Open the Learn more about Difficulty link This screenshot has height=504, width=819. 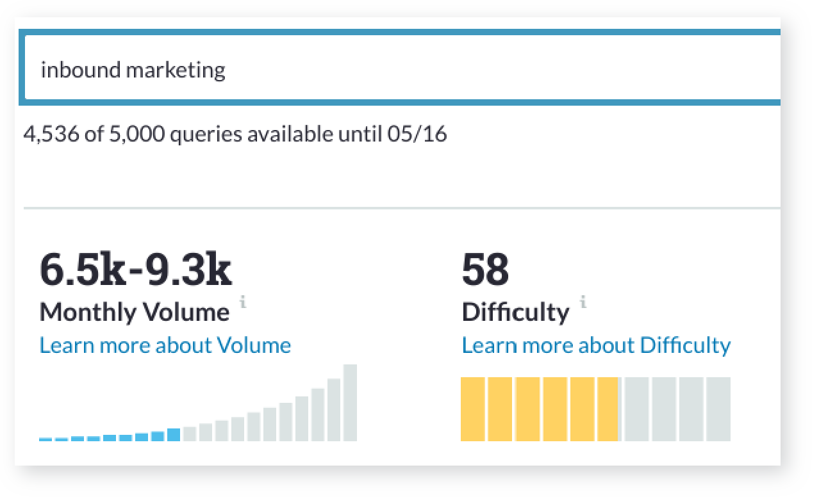596,346
